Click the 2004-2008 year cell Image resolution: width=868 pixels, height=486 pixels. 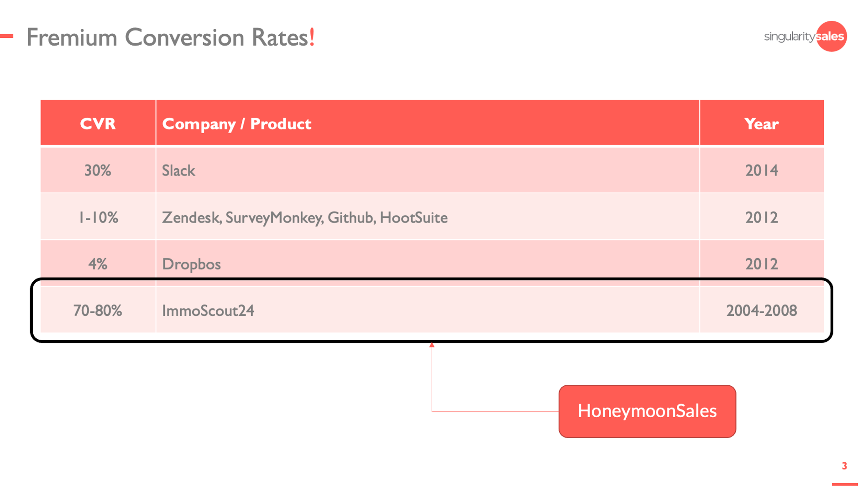point(761,310)
